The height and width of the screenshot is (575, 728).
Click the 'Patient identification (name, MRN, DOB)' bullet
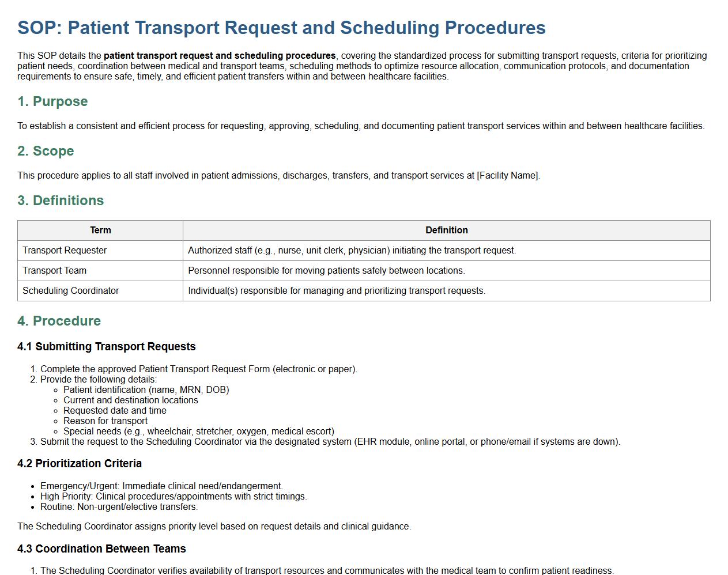[146, 389]
